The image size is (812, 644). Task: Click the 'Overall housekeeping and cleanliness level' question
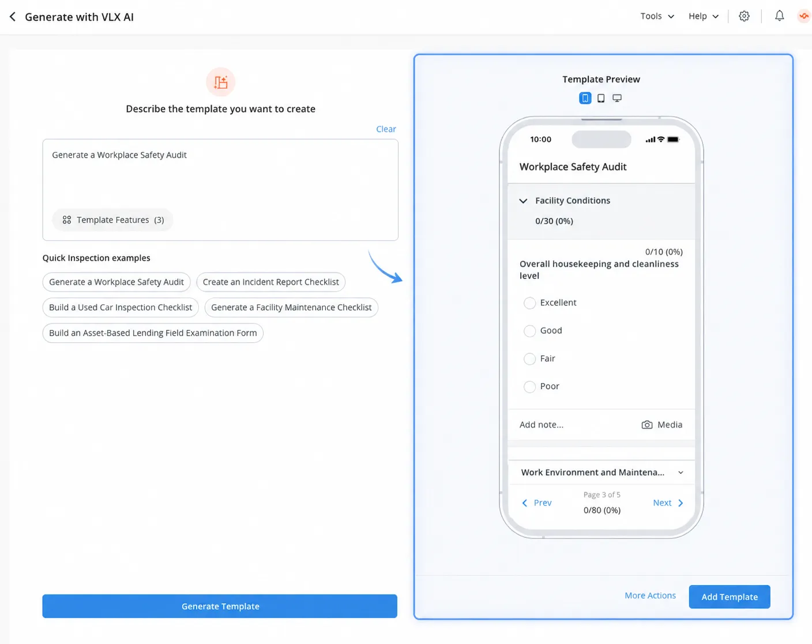[x=599, y=270]
